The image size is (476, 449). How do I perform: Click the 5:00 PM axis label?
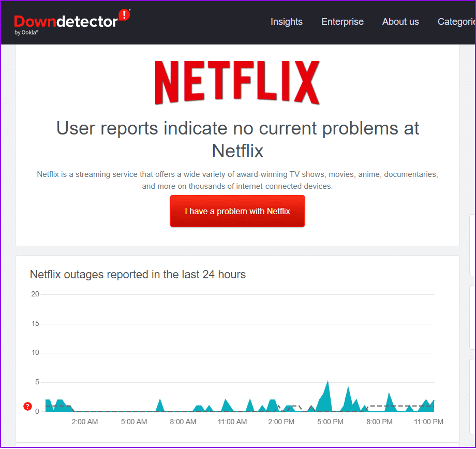coord(330,422)
